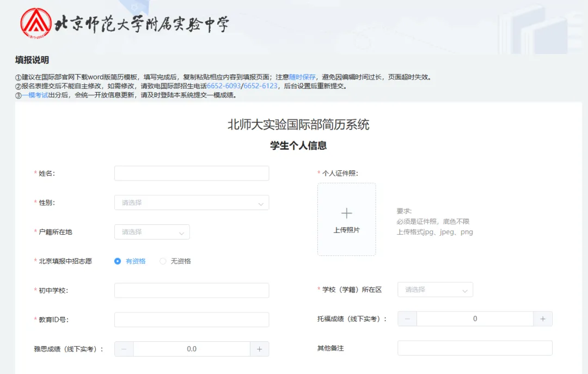
Task: Click the school logo emblem
Action: click(x=35, y=23)
